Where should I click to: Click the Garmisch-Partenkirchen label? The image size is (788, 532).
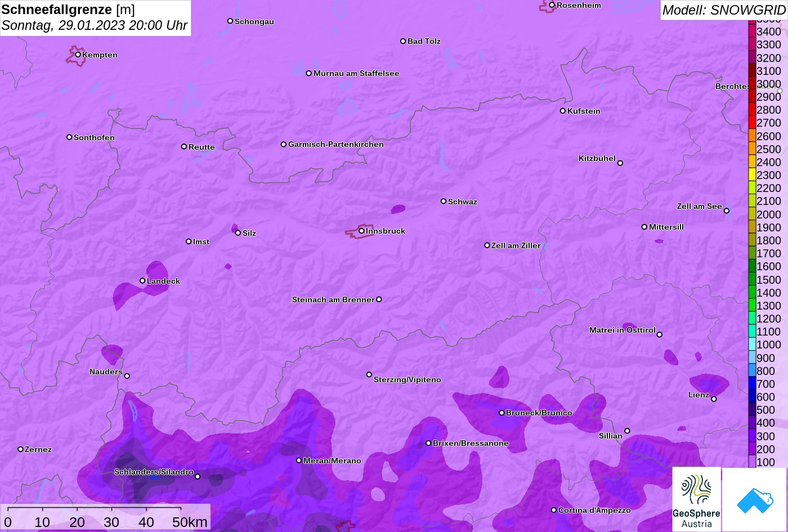336,144
